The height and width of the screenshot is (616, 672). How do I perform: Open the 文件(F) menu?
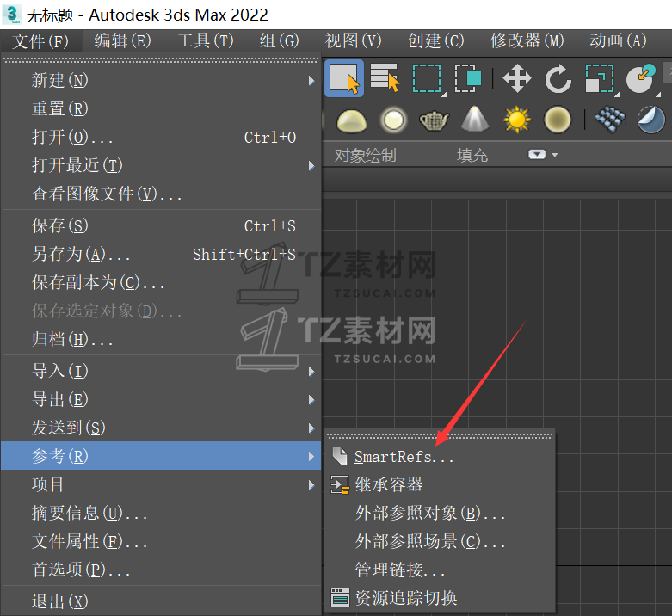[40, 41]
